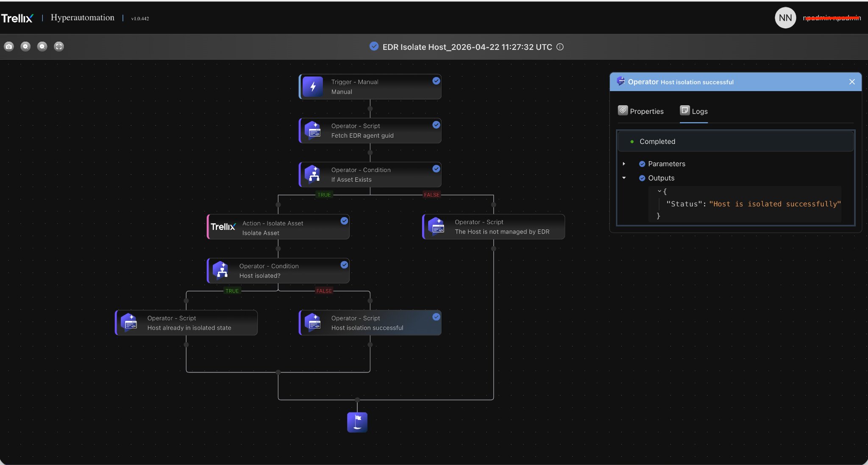Expand the Parameters section

[624, 164]
